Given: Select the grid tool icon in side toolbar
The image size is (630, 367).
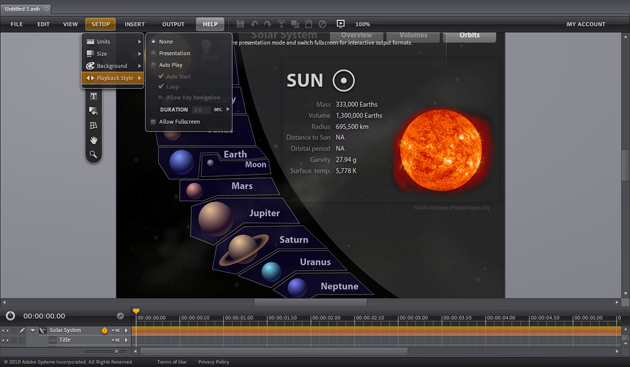Looking at the screenshot, I should 93,125.
